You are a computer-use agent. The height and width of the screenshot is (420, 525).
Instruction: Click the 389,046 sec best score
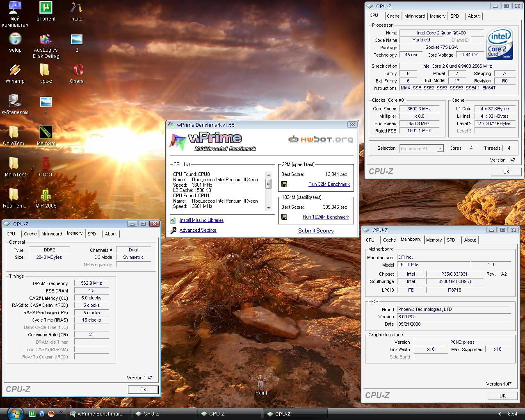tap(335, 207)
